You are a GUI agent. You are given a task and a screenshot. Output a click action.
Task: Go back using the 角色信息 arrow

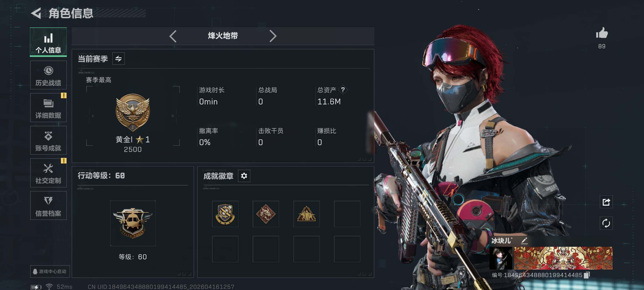click(x=36, y=13)
